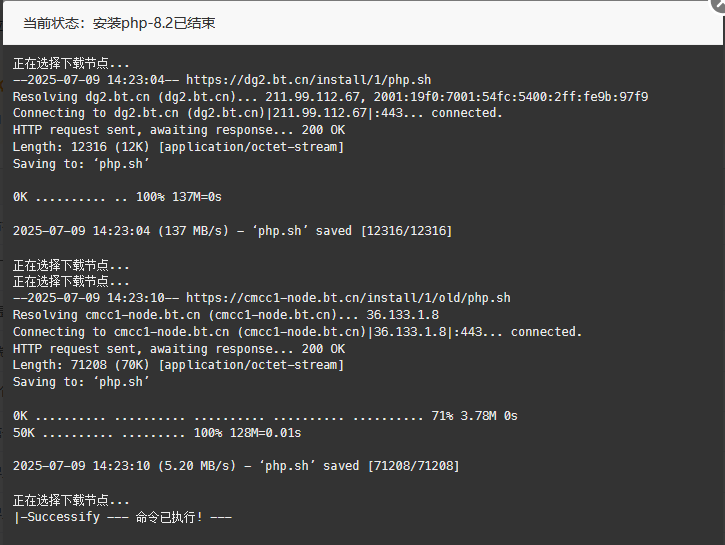Click the Resolving cmcc1-node.bt.cn log line
The image size is (725, 545).
point(226,315)
